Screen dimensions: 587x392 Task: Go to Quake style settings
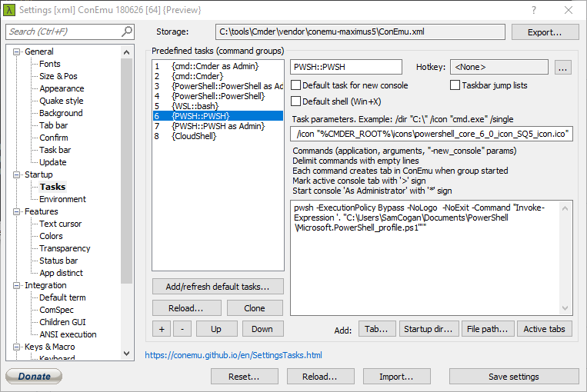(62, 101)
